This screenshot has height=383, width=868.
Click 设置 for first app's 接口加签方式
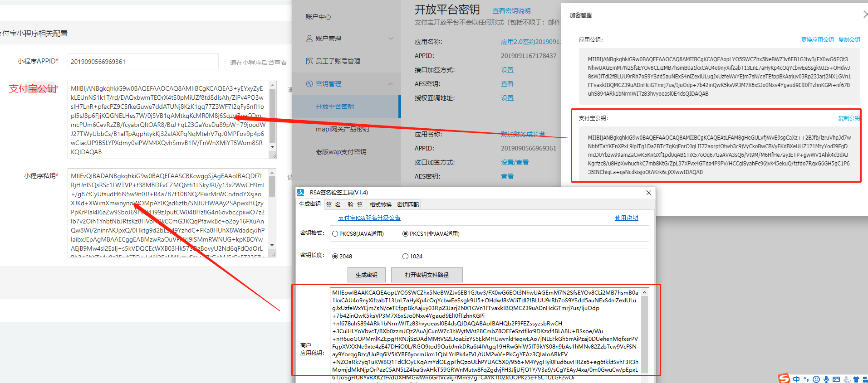point(507,70)
